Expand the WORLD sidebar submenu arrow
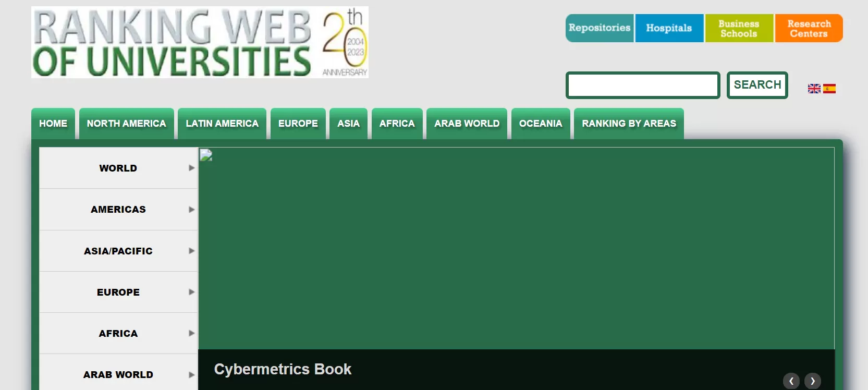Image resolution: width=868 pixels, height=390 pixels. (x=191, y=168)
